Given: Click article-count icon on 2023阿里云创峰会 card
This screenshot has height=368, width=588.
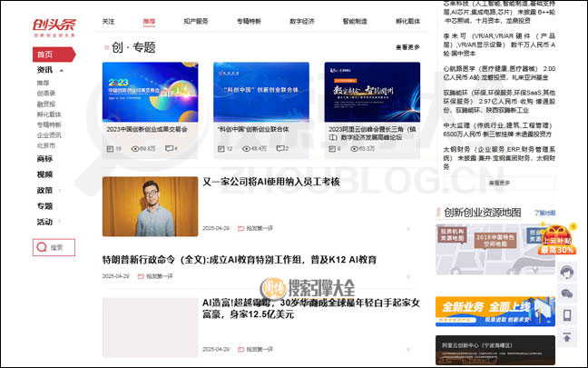Looking at the screenshot, I should 332,149.
